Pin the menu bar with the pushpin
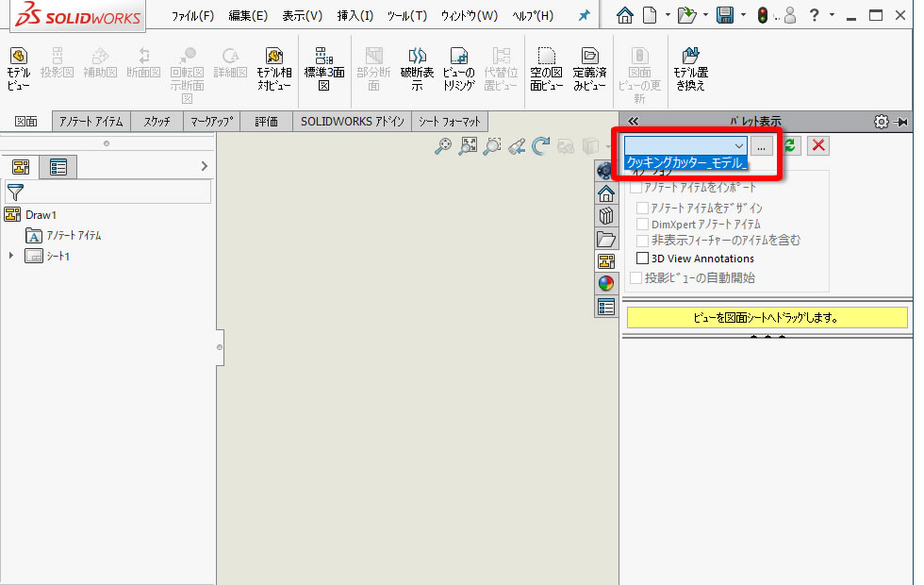Screen dimensions: 924x585 pyautogui.click(x=584, y=16)
